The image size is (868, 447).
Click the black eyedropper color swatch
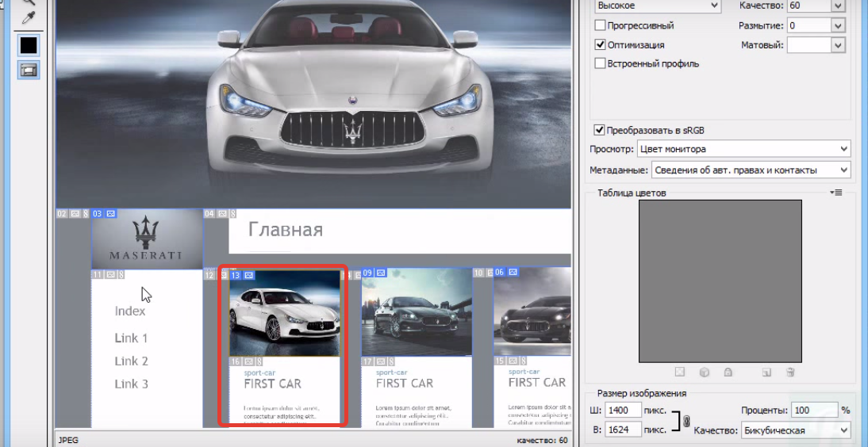pos(29,45)
